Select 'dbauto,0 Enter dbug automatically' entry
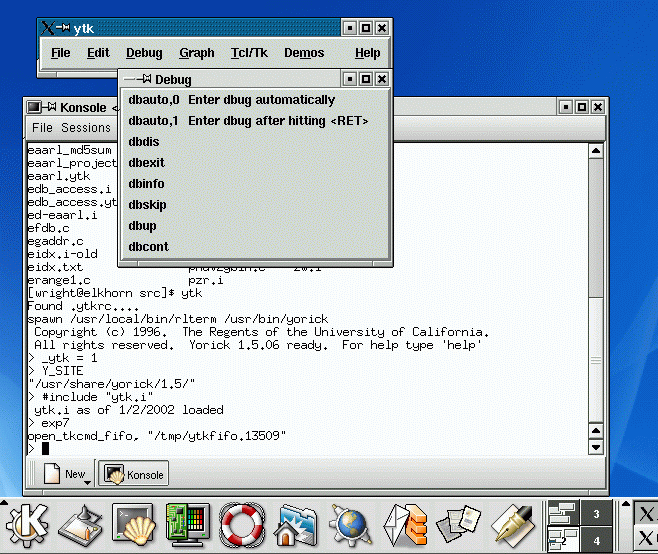 point(232,100)
